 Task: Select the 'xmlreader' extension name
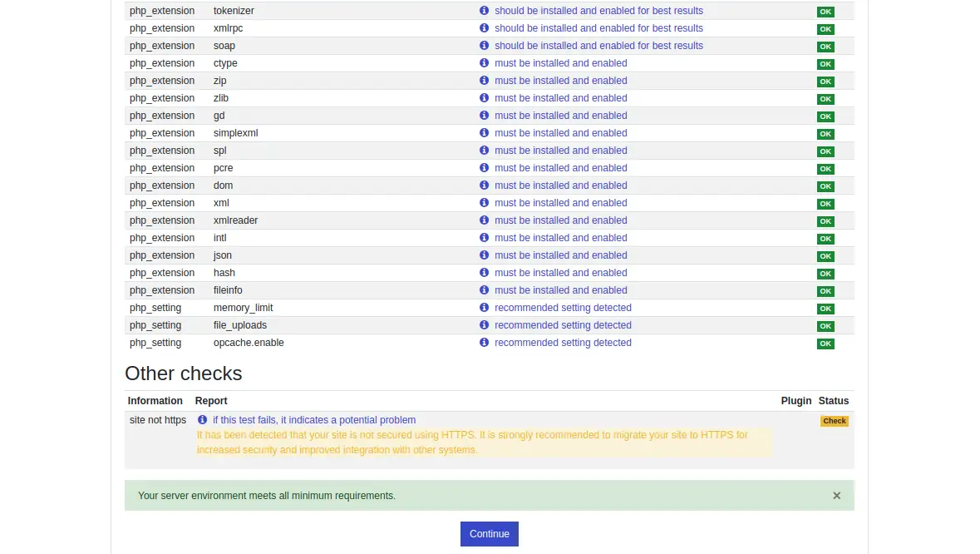click(235, 220)
